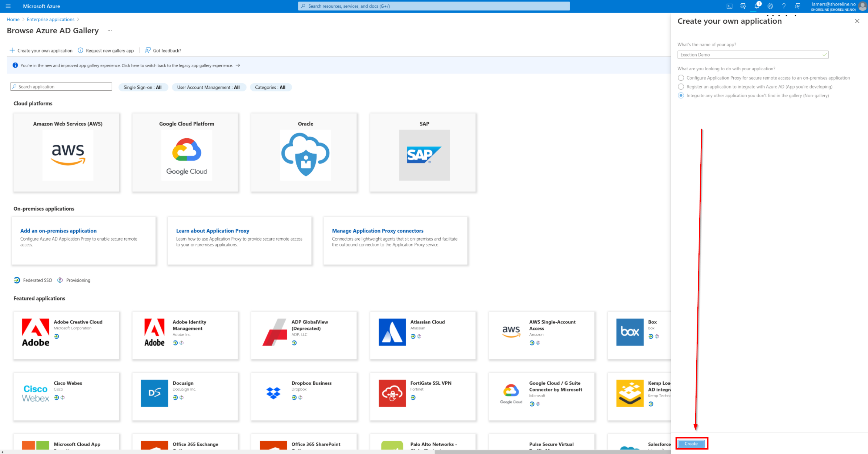Screen dimensions: 868x454
Task: Click the Provisioning legend label
Action: tap(78, 280)
